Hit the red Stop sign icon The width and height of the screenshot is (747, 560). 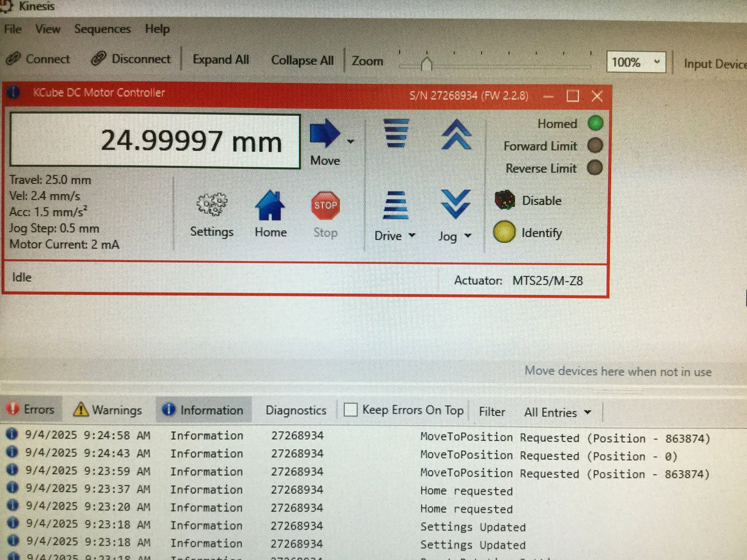point(325,205)
